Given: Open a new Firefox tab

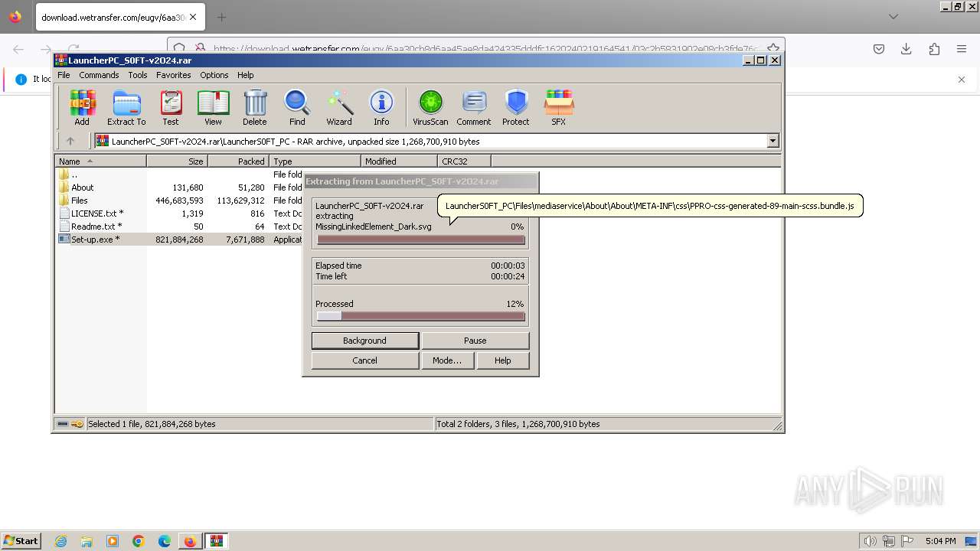Looking at the screenshot, I should pos(221,17).
